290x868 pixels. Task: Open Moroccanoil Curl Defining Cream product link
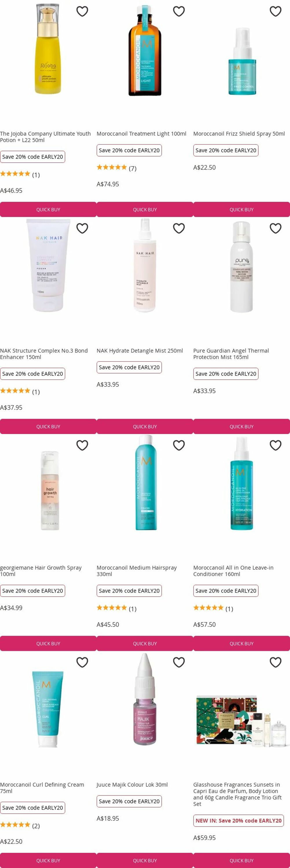42,788
